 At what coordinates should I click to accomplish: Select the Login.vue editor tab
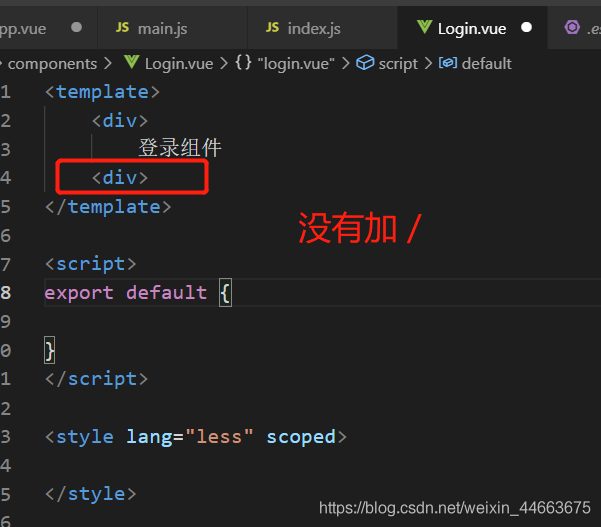point(473,28)
